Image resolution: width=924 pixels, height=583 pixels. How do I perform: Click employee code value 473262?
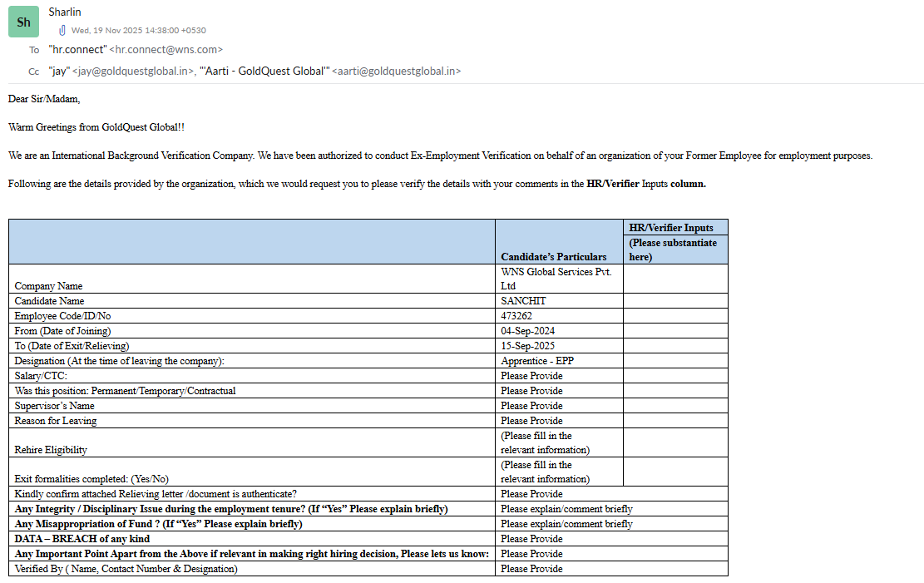click(516, 316)
